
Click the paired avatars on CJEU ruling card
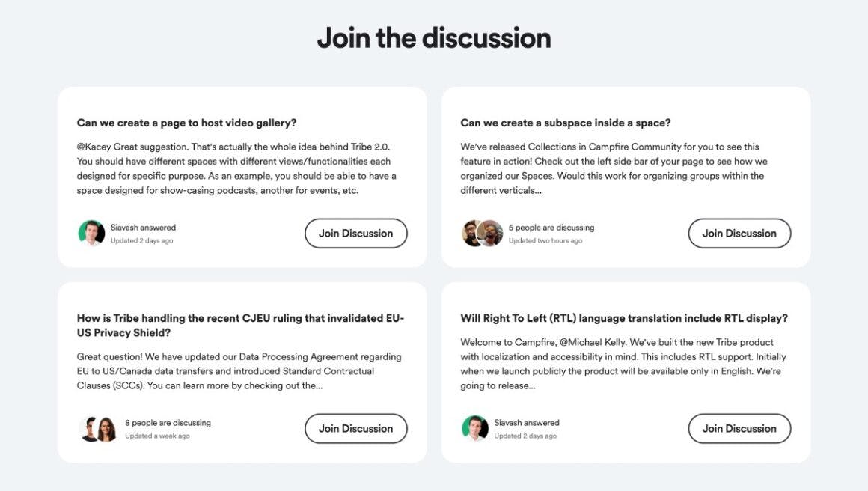point(98,428)
